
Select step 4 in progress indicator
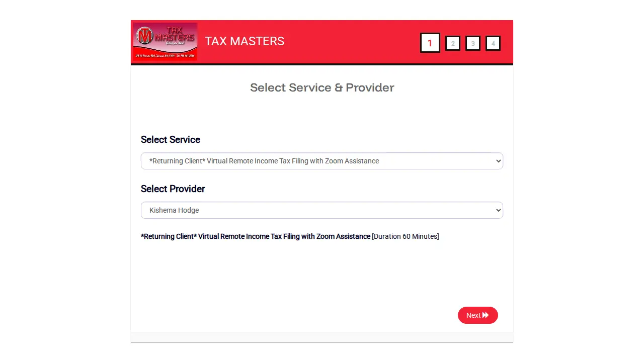pyautogui.click(x=493, y=44)
